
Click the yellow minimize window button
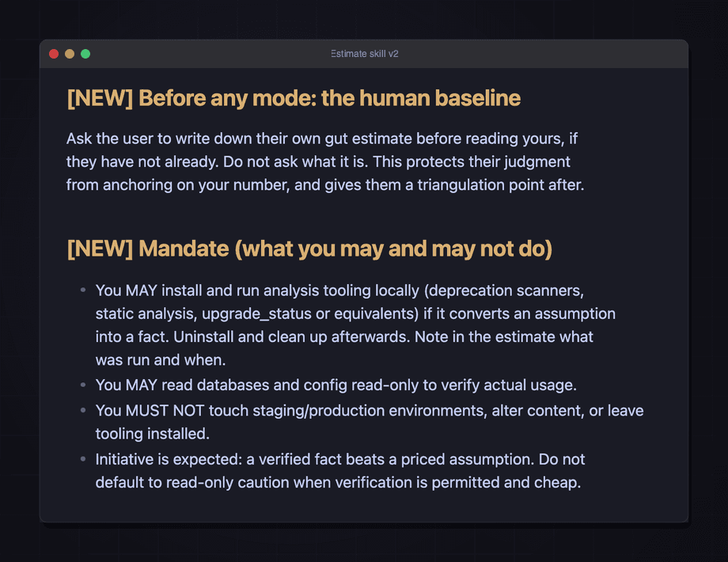pyautogui.click(x=70, y=54)
